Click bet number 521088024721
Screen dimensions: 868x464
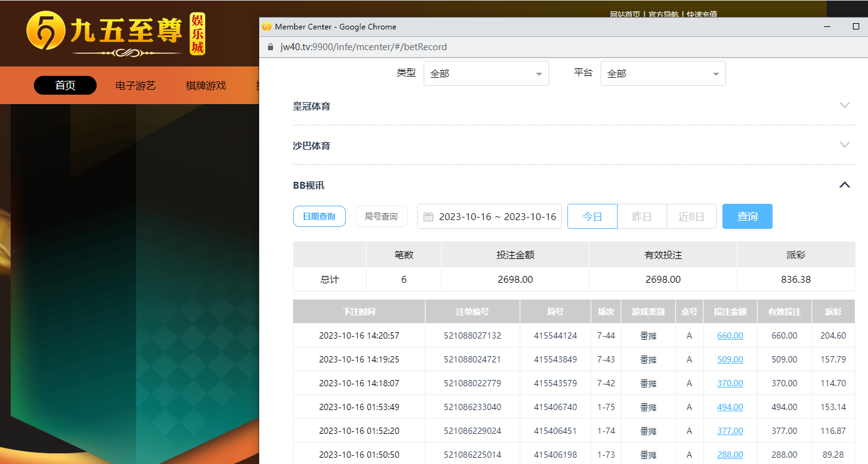pos(473,359)
